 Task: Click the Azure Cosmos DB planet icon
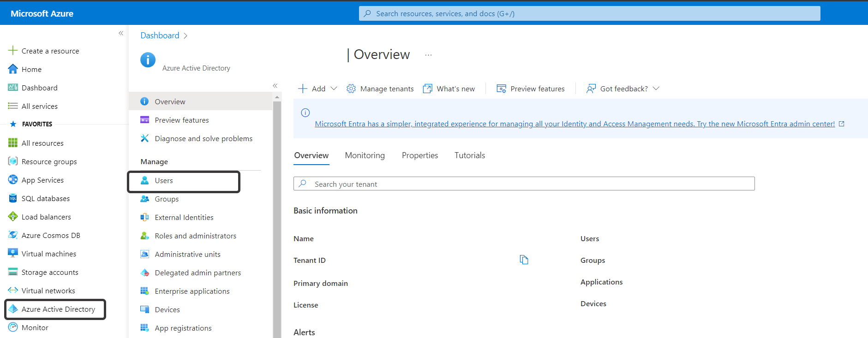13,235
